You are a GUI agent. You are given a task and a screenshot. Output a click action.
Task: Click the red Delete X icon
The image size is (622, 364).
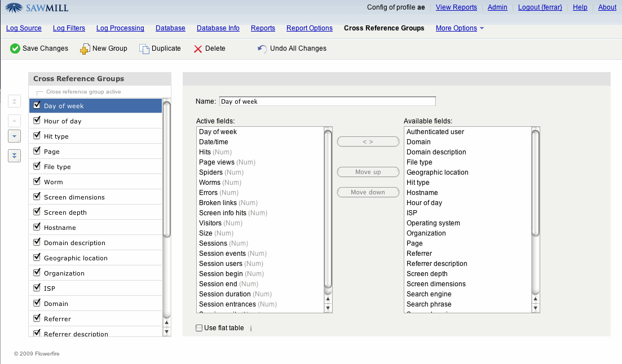198,49
